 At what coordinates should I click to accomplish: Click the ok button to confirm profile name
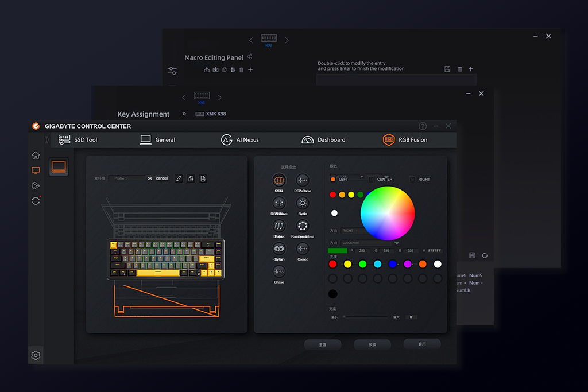tap(149, 178)
